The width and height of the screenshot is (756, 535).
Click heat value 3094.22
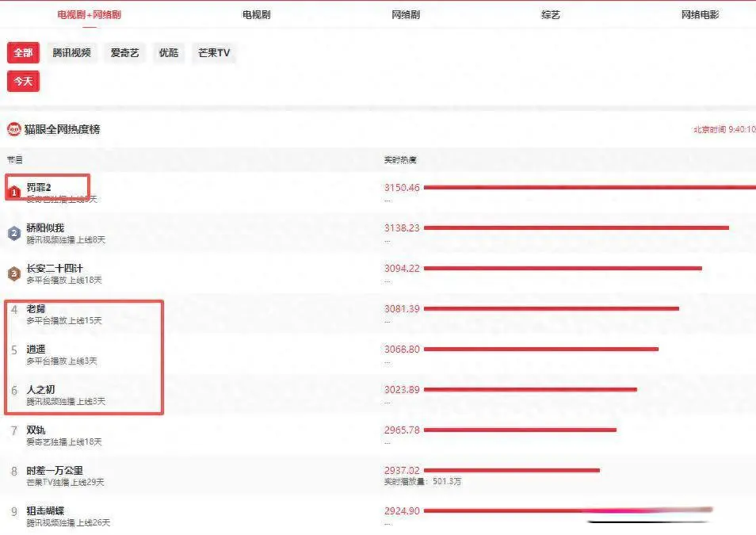pyautogui.click(x=402, y=268)
